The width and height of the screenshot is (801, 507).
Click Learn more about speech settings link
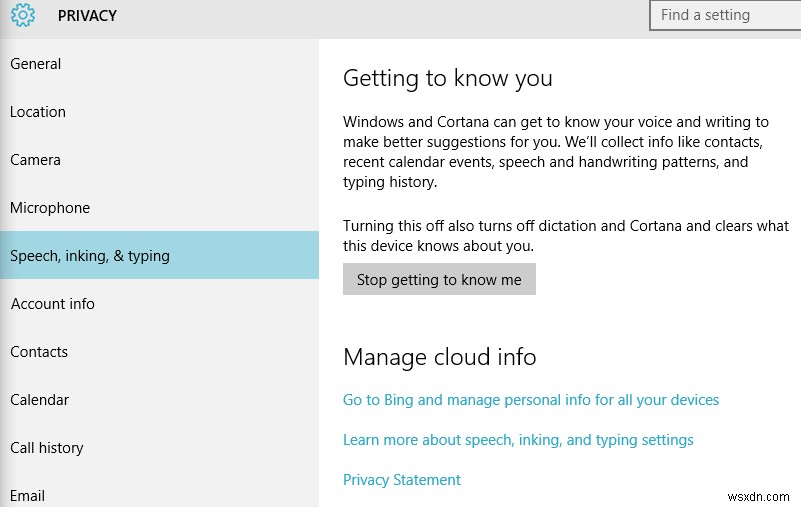(518, 440)
